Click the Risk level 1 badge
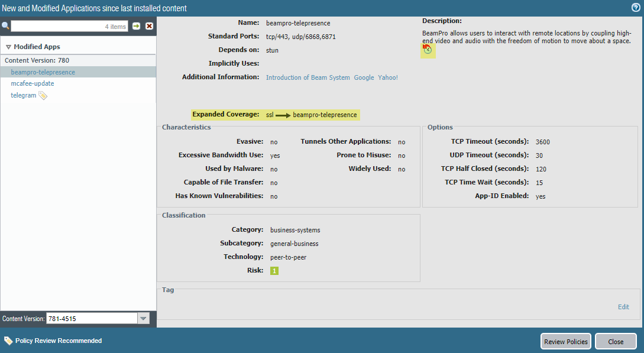 (274, 271)
